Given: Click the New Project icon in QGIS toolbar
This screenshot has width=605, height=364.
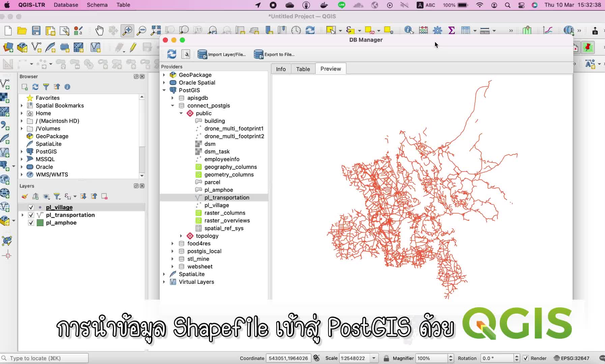Looking at the screenshot, I should [x=8, y=31].
